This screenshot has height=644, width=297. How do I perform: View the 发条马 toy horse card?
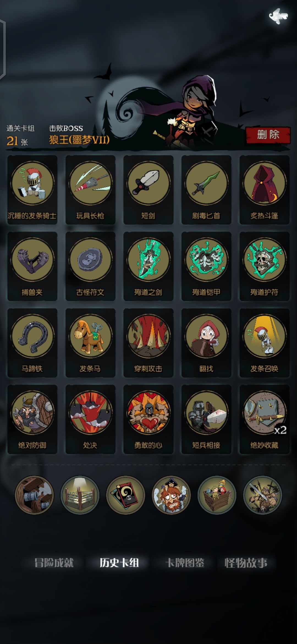[90, 343]
